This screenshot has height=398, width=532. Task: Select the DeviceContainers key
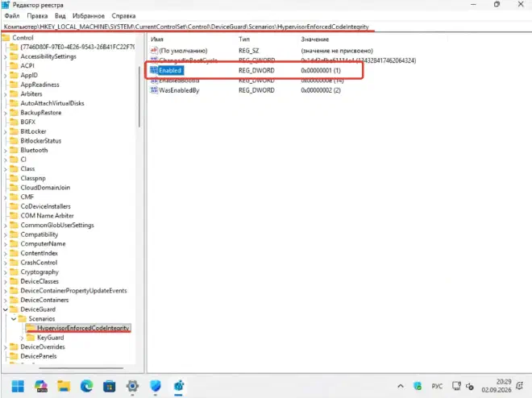[44, 300]
